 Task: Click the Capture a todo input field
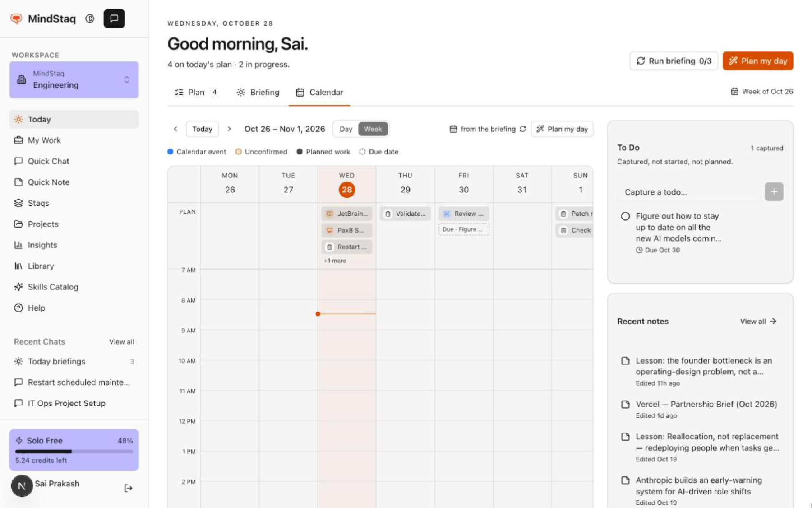coord(689,192)
